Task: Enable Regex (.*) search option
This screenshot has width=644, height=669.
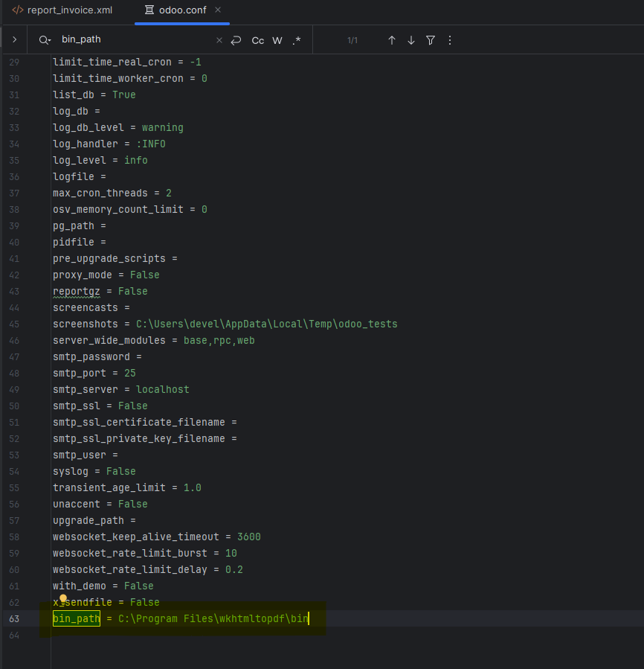Action: 297,40
